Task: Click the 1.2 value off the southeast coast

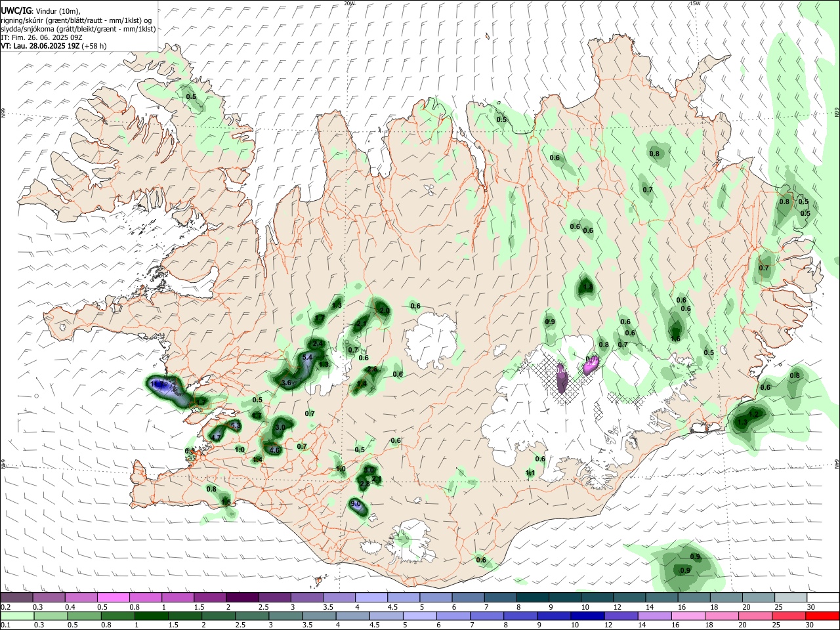Action: click(x=753, y=414)
